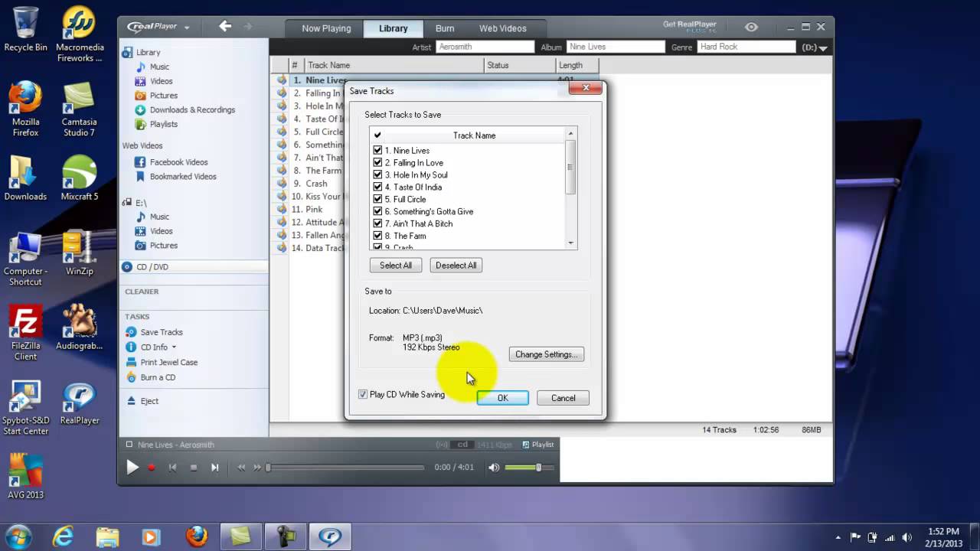
Task: Click the Genre field Hard Rock
Action: pos(746,47)
